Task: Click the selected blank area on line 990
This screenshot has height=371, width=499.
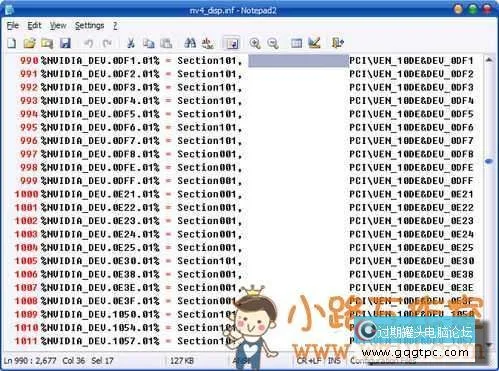Action: click(298, 61)
